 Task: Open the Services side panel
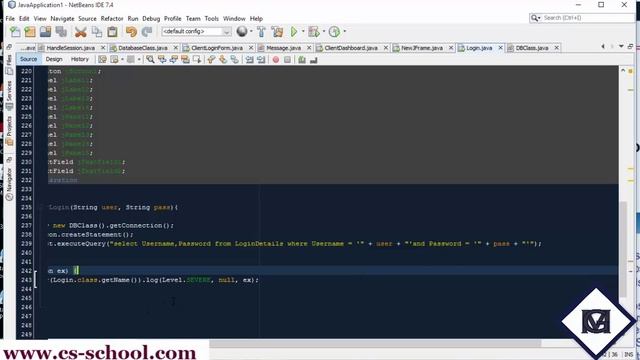9,95
